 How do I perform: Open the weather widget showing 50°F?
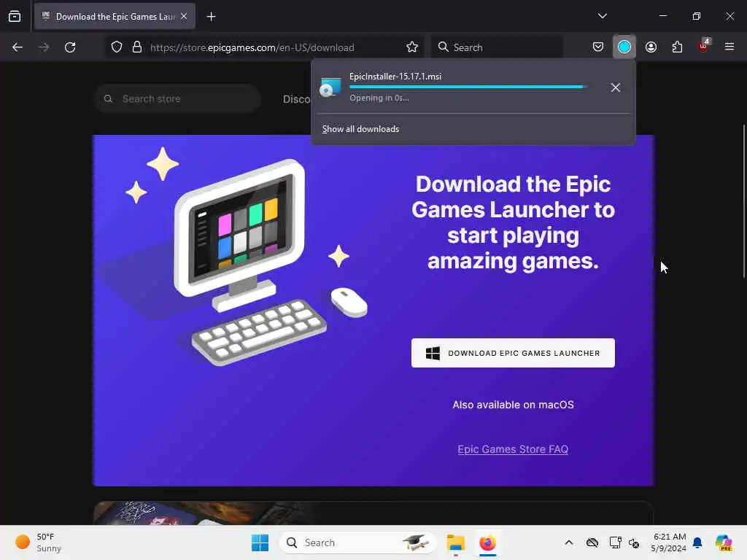(38, 542)
